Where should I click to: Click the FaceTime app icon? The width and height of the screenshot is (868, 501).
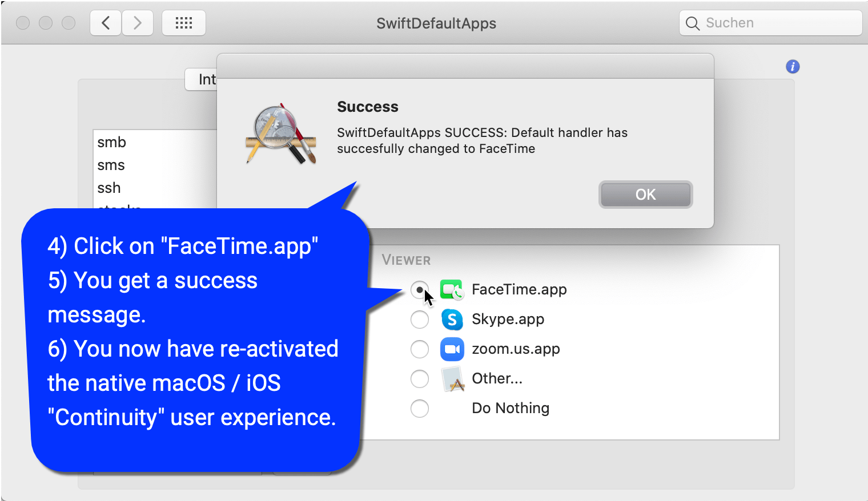coord(452,290)
